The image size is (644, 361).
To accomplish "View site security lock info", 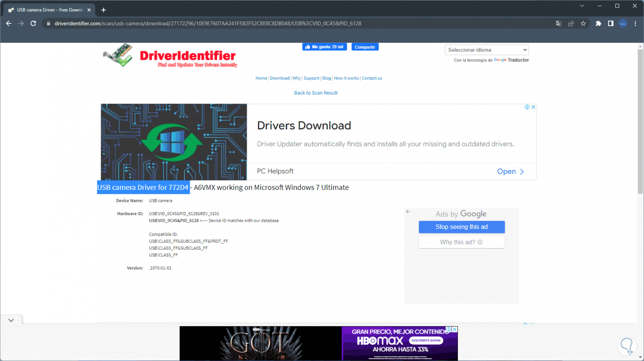I will point(48,23).
